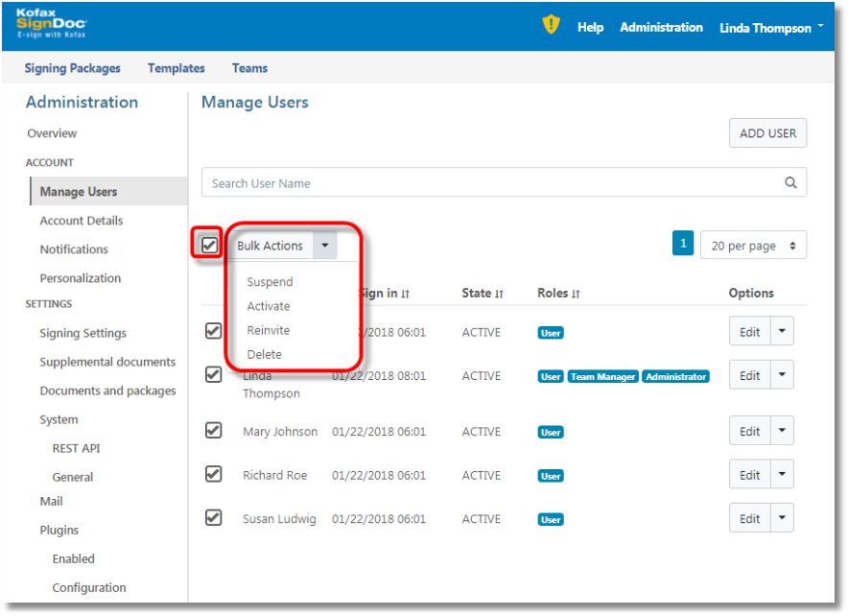Open Edit options arrow for Mary Johnson
The height and width of the screenshot is (616, 848).
[x=783, y=432]
